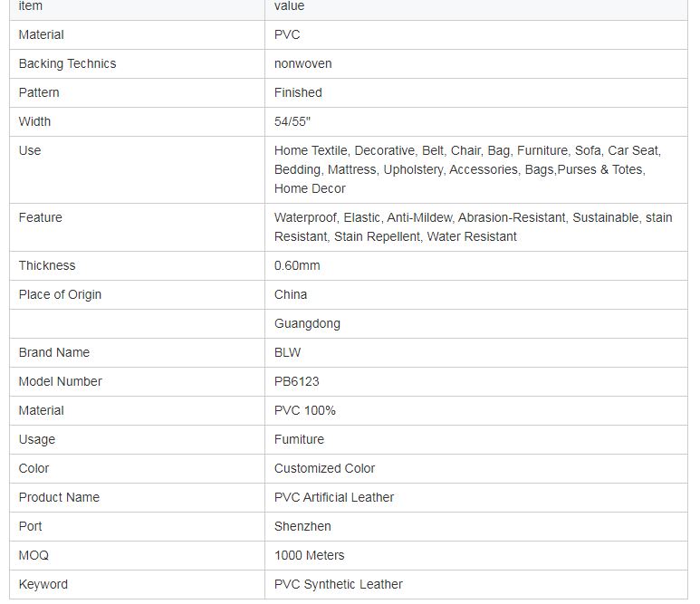
Task: Select the Finished pattern value
Action: click(x=298, y=93)
